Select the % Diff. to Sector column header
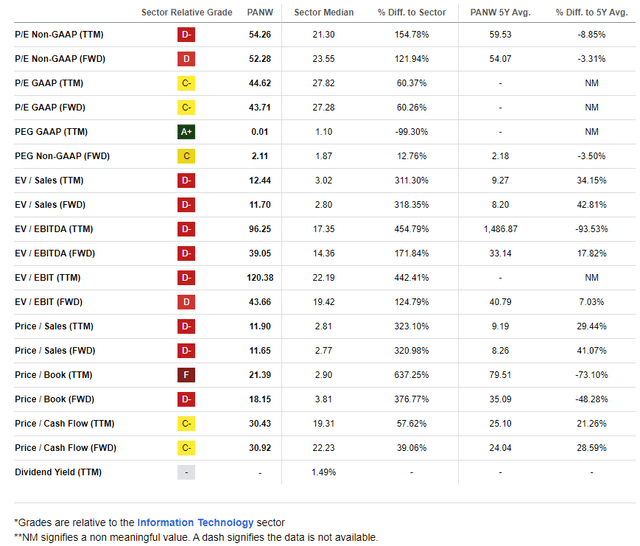 411,12
